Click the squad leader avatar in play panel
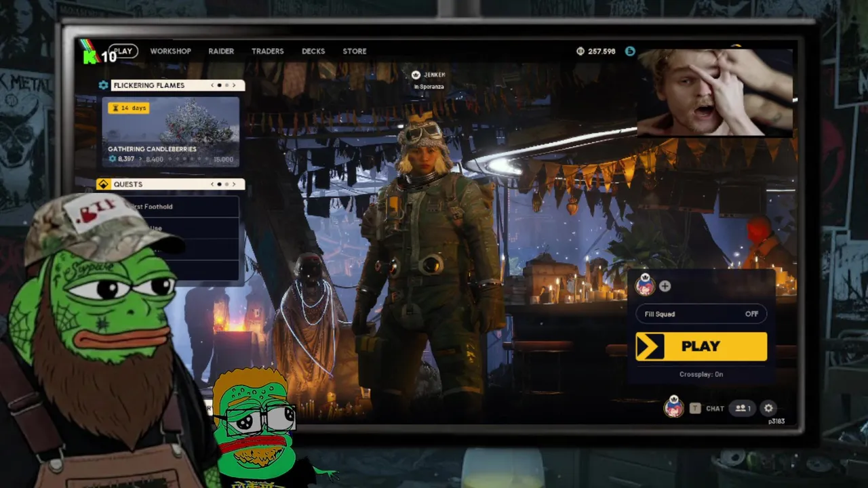 coord(645,285)
